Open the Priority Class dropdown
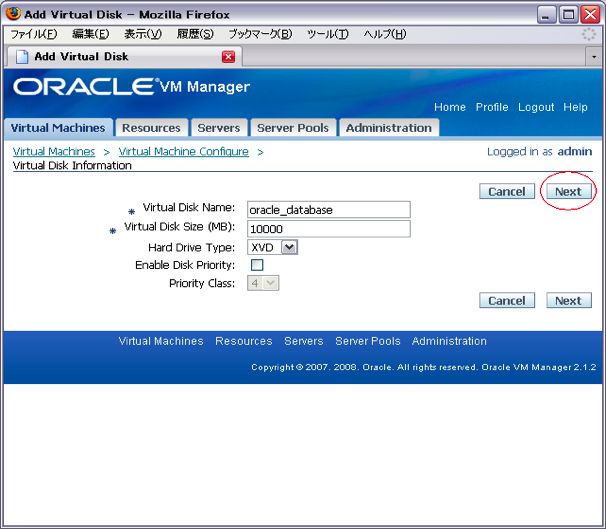 coord(263,283)
